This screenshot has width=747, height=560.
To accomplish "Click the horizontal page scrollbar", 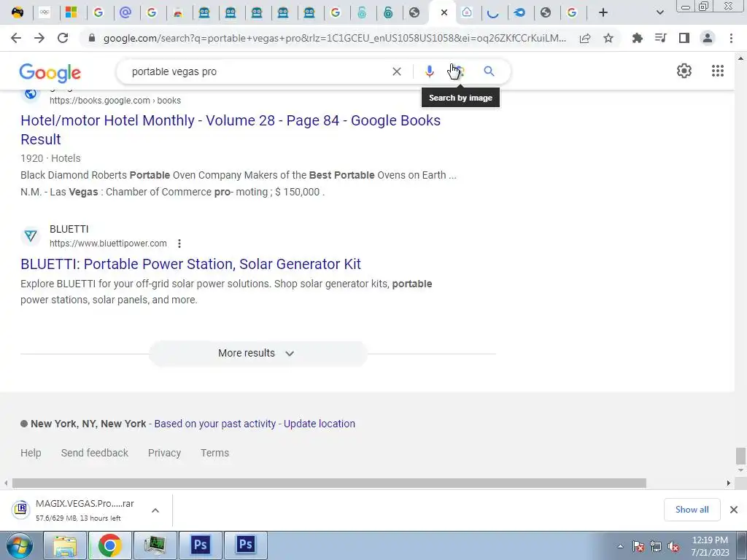I will click(329, 483).
